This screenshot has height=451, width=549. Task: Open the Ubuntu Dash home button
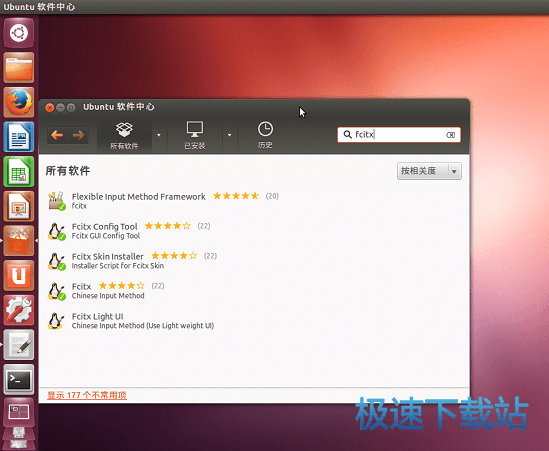point(19,33)
